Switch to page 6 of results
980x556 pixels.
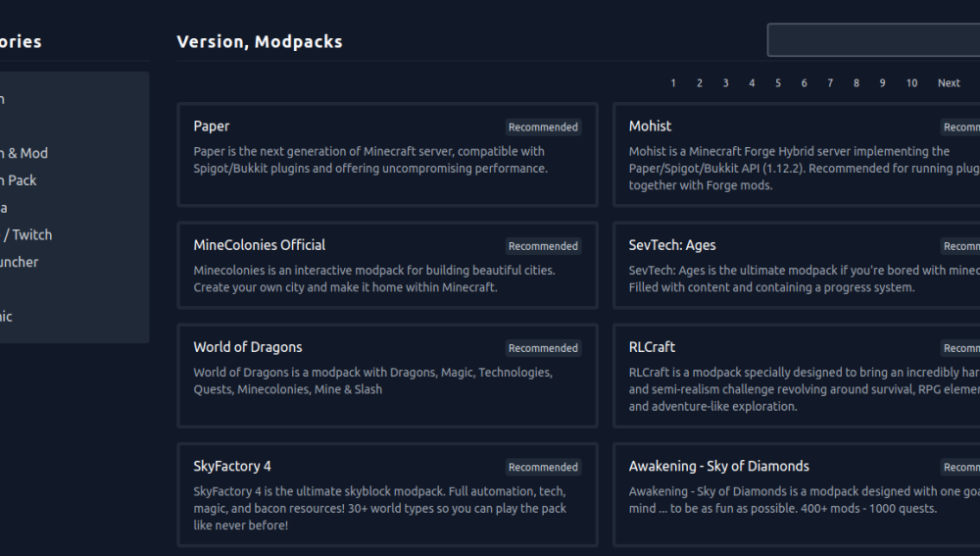click(x=804, y=83)
